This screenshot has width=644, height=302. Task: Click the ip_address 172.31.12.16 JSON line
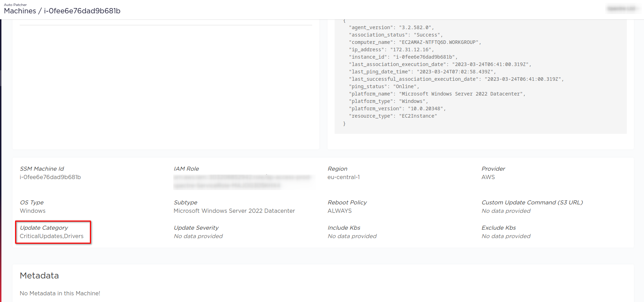[x=392, y=50]
